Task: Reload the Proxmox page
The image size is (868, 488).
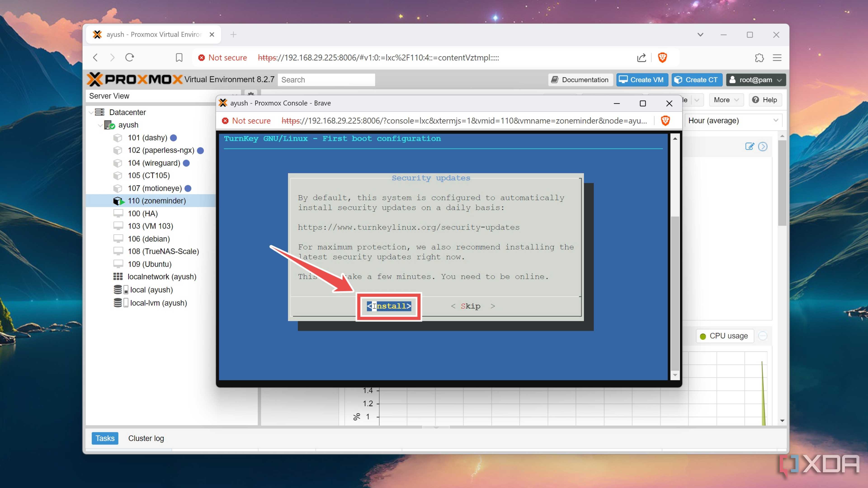Action: 130,58
